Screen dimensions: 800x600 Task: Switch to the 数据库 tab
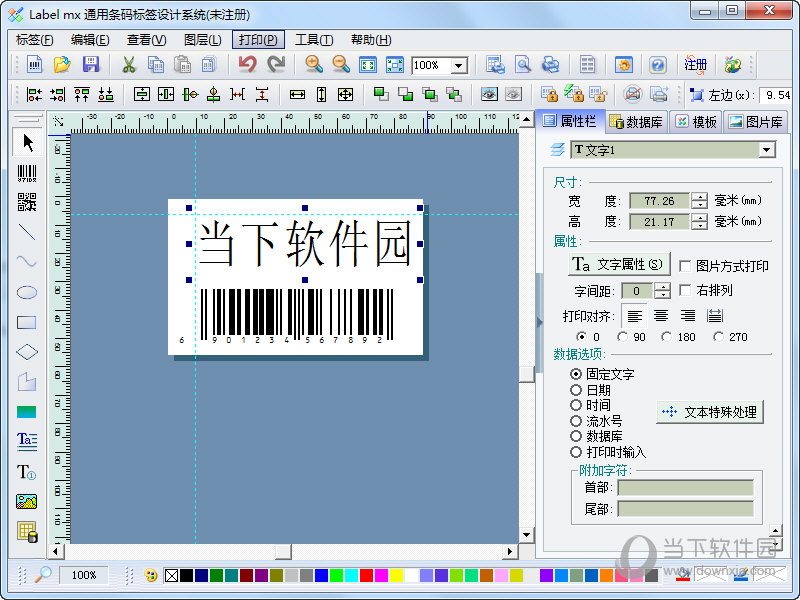(x=637, y=122)
